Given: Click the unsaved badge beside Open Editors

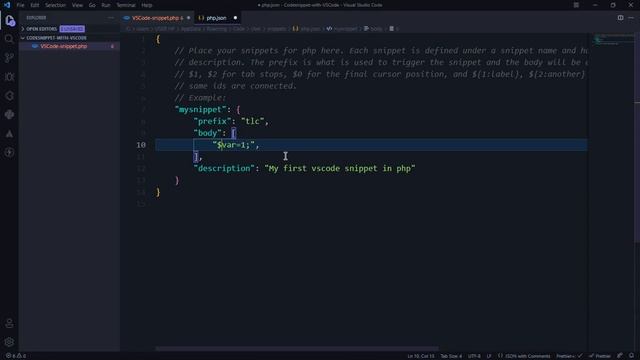Looking at the screenshot, I should tap(72, 29).
